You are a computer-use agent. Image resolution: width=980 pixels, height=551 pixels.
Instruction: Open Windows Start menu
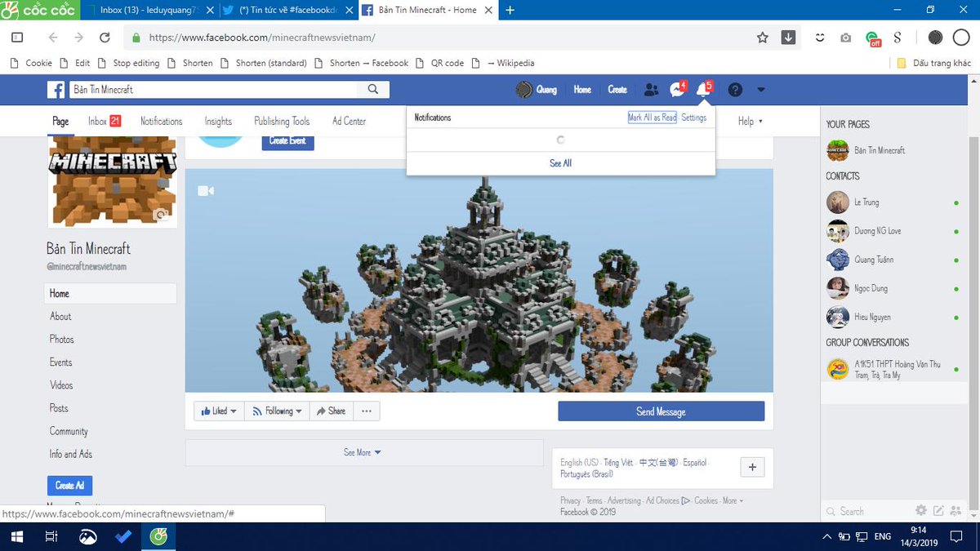coord(16,537)
